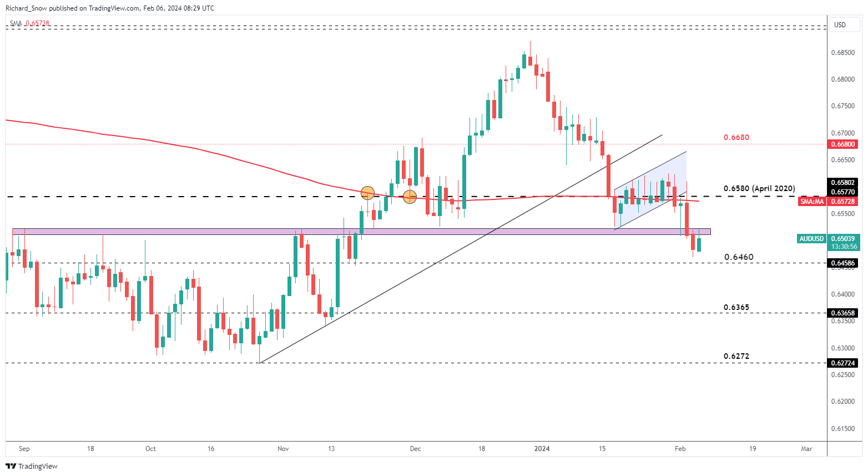This screenshot has height=476, width=868.
Task: Click the 0.68500 price axis label
Action: click(x=842, y=53)
